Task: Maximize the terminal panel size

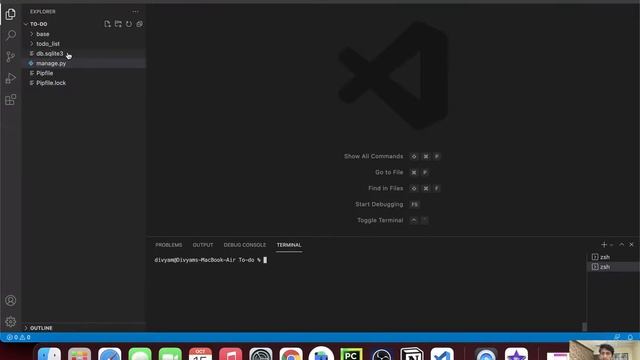Action: click(x=622, y=244)
